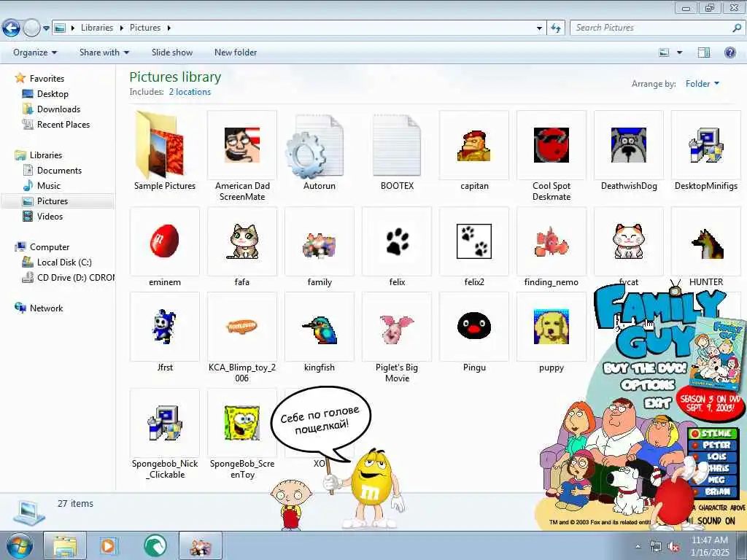Select the KCA_Blimp_toy_2006 icon
This screenshot has height=560, width=747.
242,327
